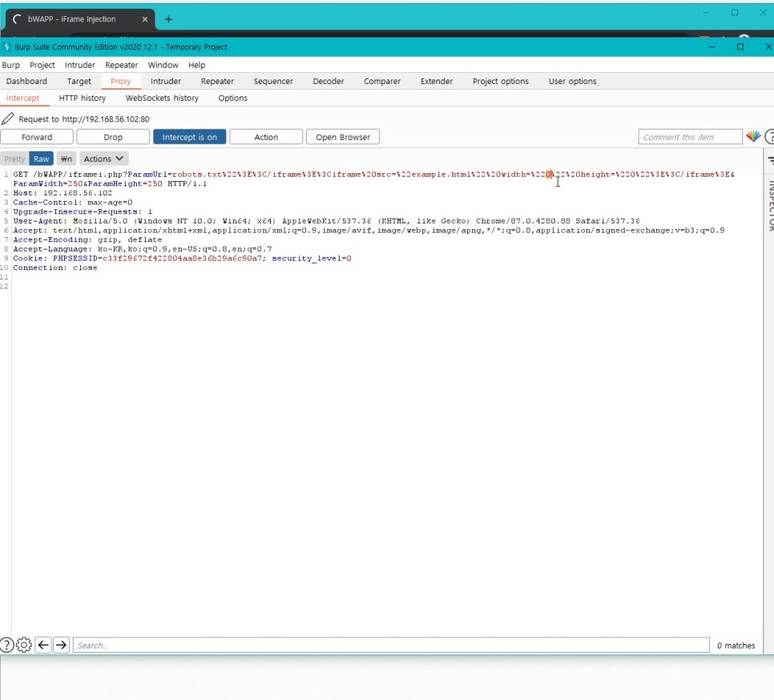The image size is (774, 700).
Task: Open the Help menu
Action: tap(196, 65)
